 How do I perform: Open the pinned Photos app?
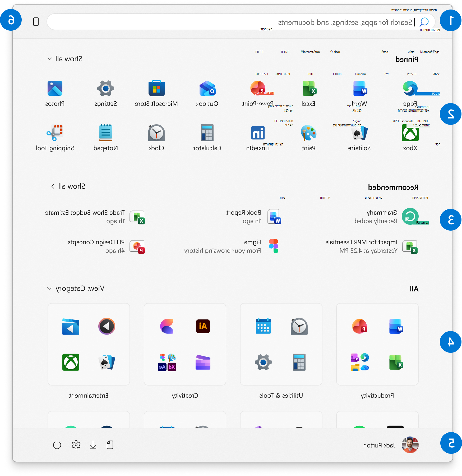(x=55, y=94)
